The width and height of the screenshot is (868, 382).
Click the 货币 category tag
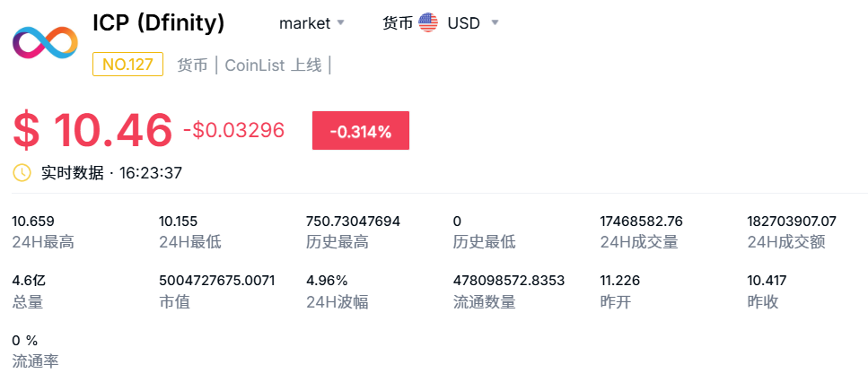pos(192,65)
